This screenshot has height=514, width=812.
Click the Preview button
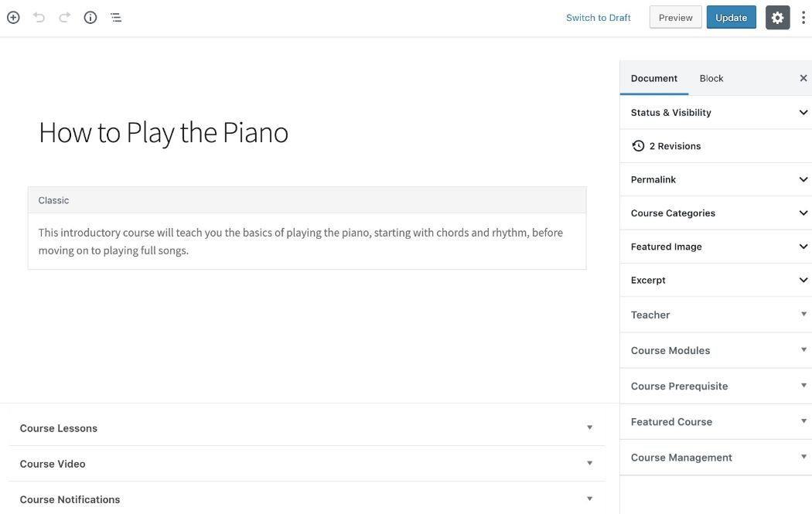[x=676, y=18]
